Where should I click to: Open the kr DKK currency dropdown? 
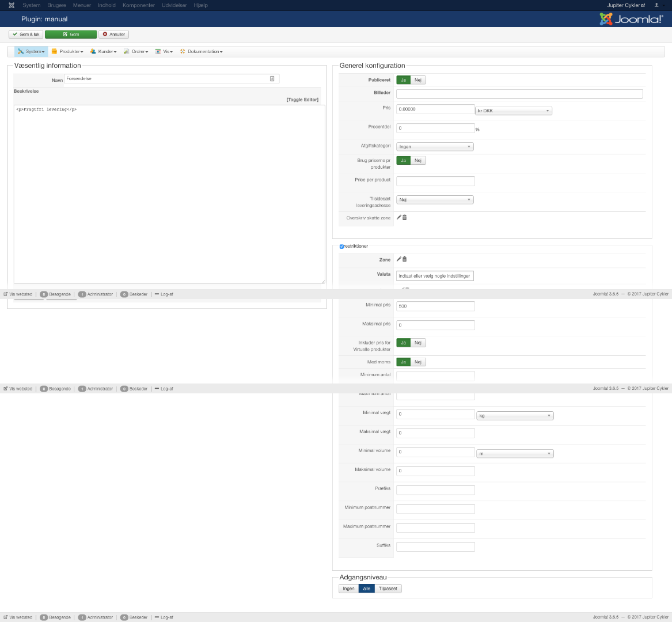point(514,111)
